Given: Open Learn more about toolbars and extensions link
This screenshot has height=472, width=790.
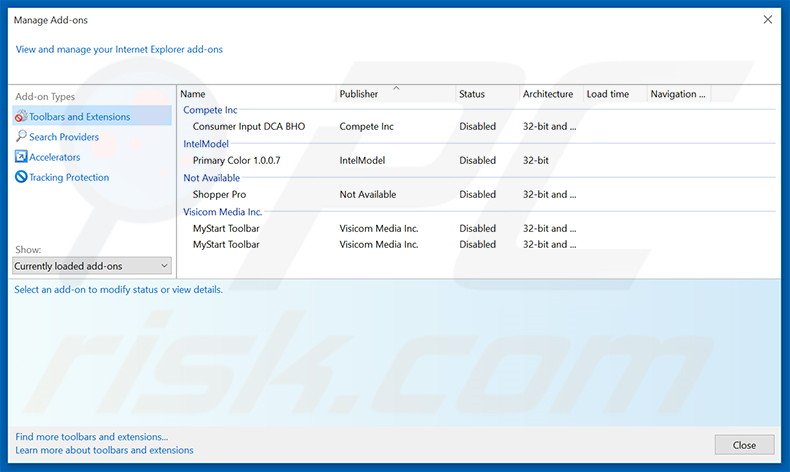Looking at the screenshot, I should 104,450.
